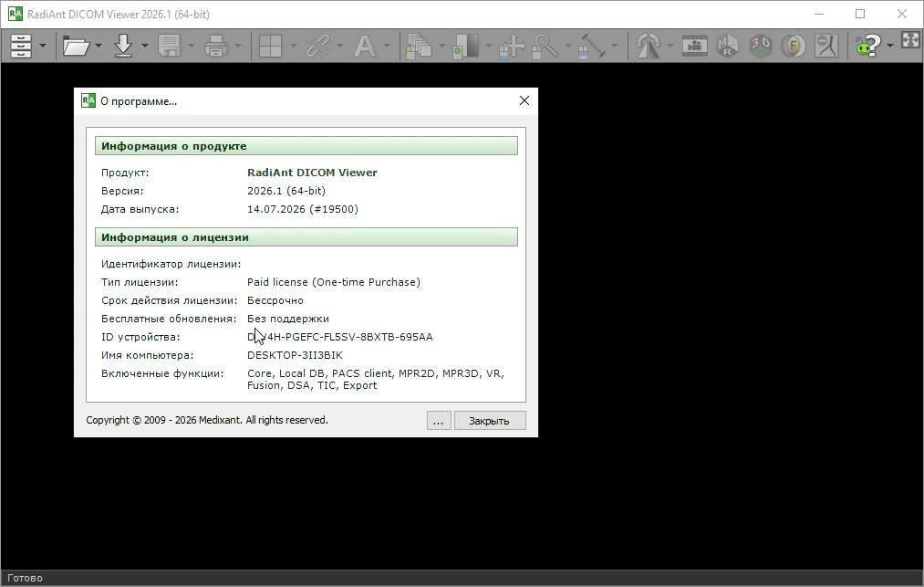Click the DSA subtraction icon
924x587 pixels.
tap(826, 46)
